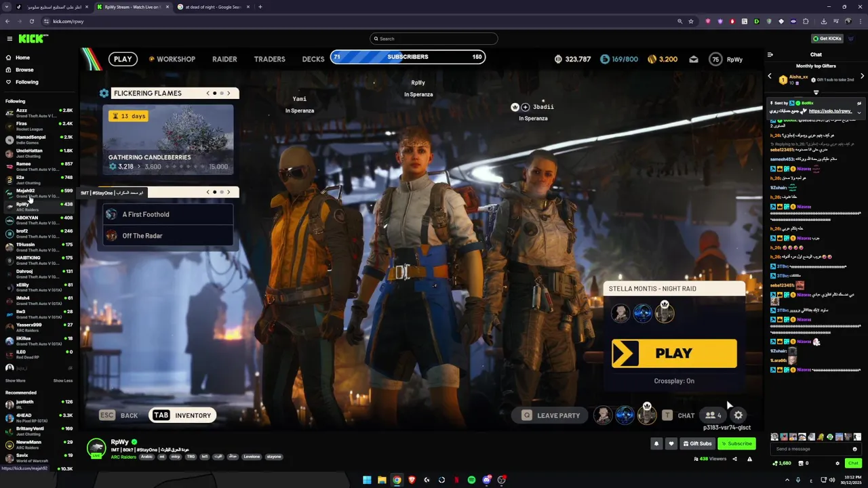868x488 pixels.
Task: Open the Kick hamburger sidebar menu
Action: (x=9, y=39)
